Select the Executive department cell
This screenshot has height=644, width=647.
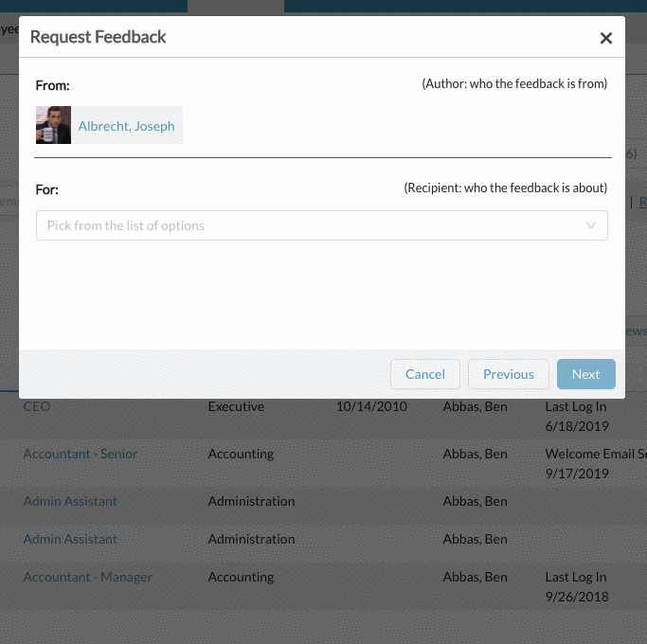coord(236,406)
